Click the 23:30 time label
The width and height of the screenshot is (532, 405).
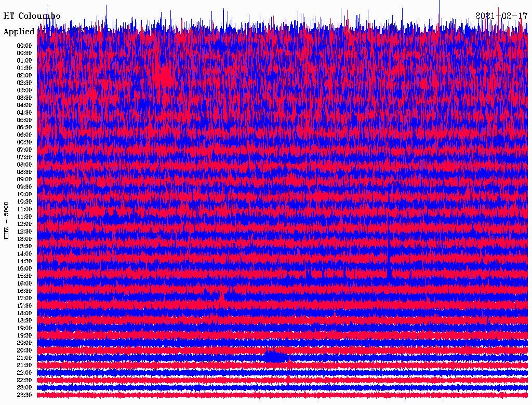point(24,395)
